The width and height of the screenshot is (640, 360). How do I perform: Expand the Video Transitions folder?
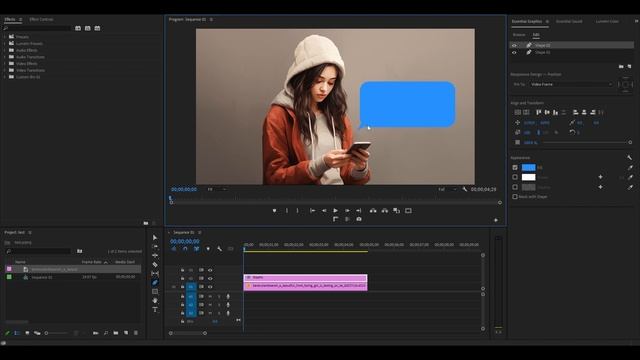click(5, 70)
